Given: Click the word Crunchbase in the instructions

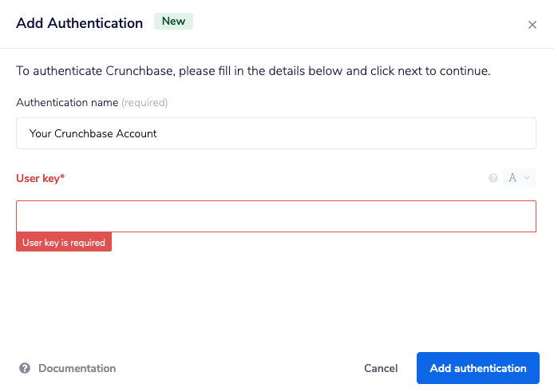Looking at the screenshot, I should 139,71.
